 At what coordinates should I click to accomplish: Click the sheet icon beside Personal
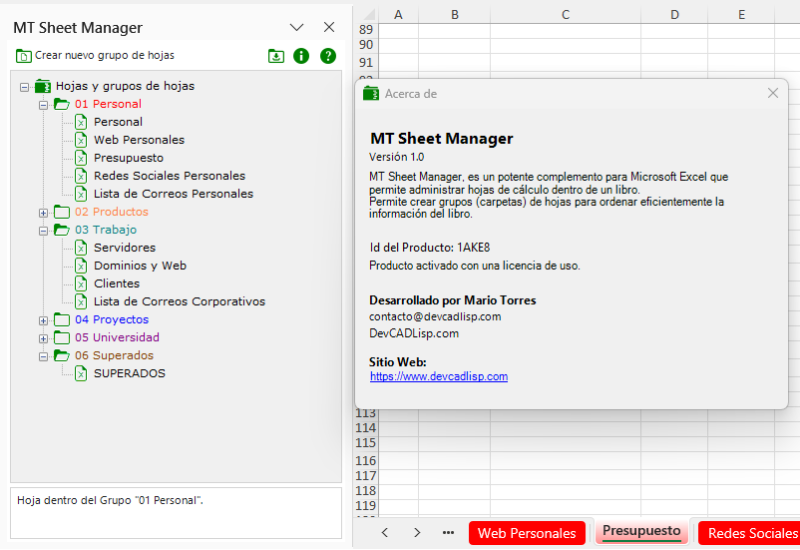tap(81, 122)
